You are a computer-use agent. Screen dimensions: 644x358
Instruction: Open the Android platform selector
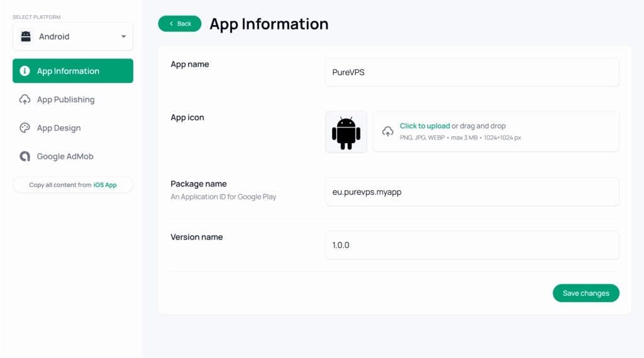click(x=73, y=36)
